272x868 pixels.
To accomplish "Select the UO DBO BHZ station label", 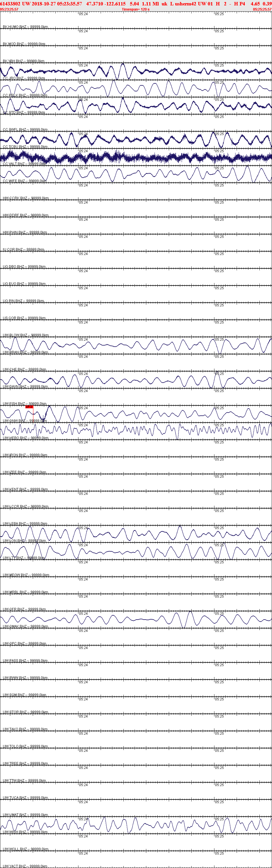I will click(24, 267).
